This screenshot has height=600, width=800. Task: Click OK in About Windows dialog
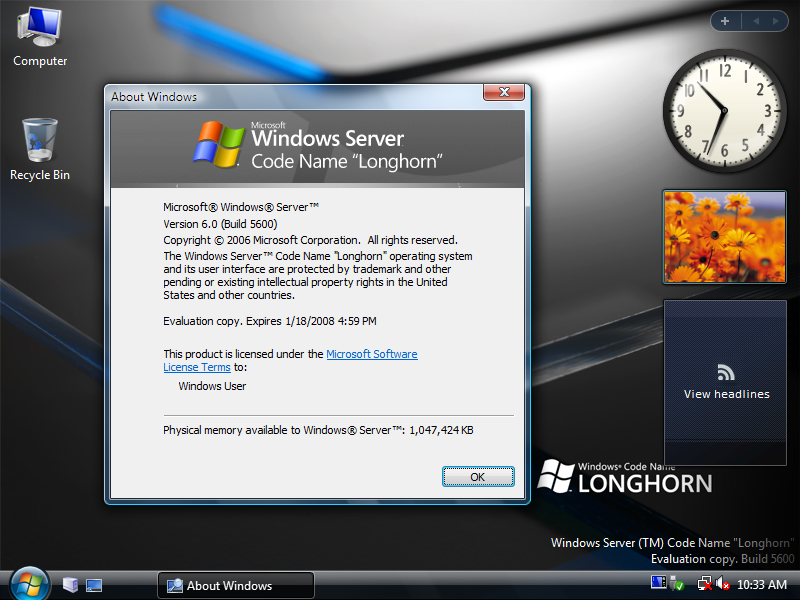click(x=478, y=477)
